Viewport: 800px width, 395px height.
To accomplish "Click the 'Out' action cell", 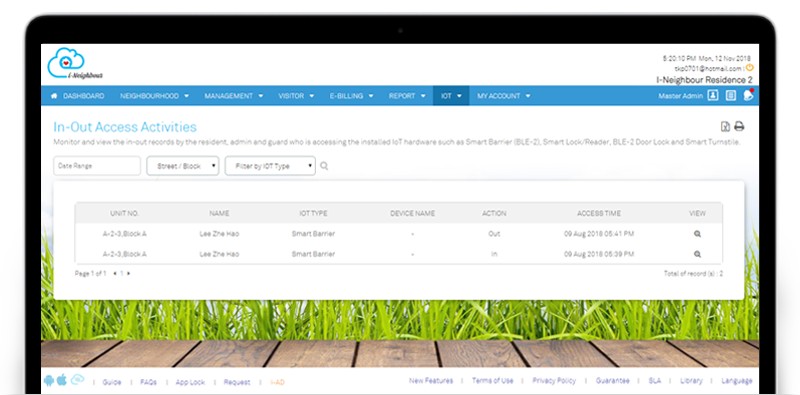I will 494,234.
